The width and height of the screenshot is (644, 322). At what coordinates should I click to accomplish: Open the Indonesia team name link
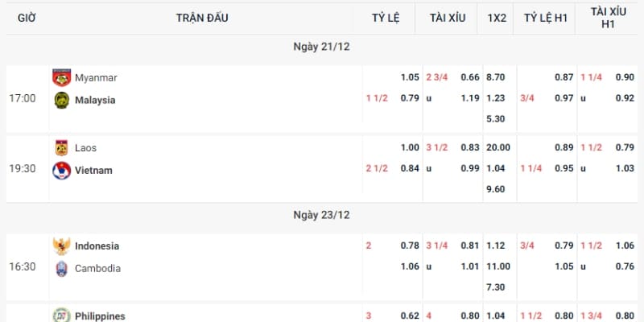click(x=97, y=246)
